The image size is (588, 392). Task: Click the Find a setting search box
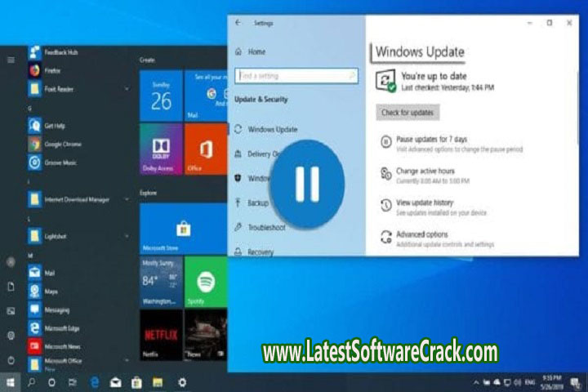(296, 76)
